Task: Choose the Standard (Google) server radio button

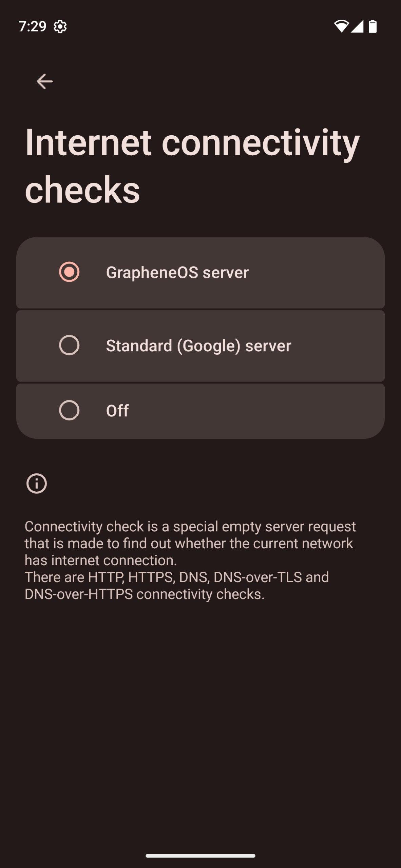Action: coord(69,345)
